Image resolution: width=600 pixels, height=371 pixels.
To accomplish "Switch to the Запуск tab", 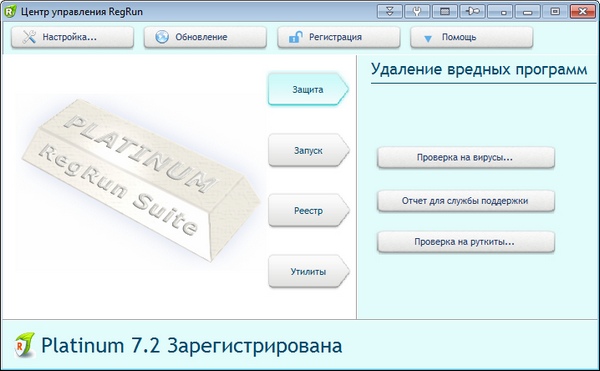I will (x=308, y=150).
